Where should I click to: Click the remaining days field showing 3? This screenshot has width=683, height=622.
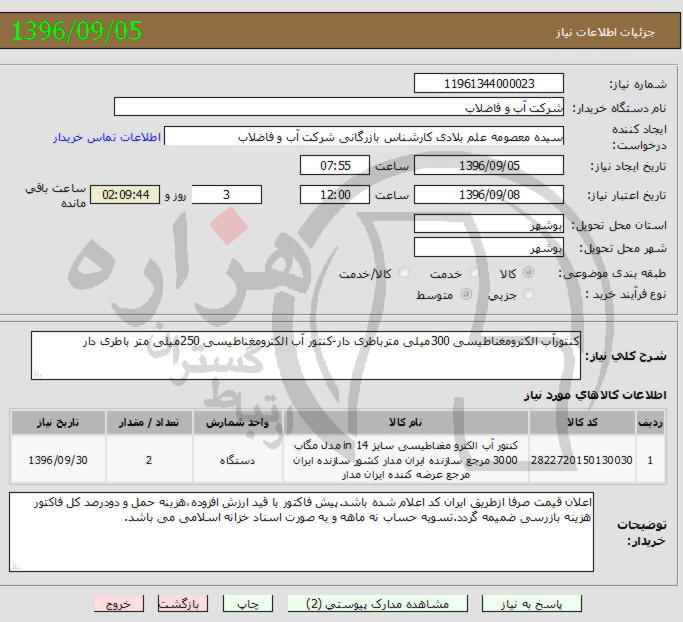pyautogui.click(x=227, y=194)
